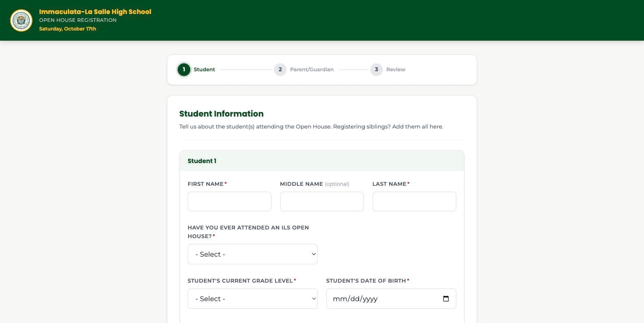Click the OPEN HOUSE REGISTRATION subtitle
The height and width of the screenshot is (323, 644).
(x=78, y=20)
